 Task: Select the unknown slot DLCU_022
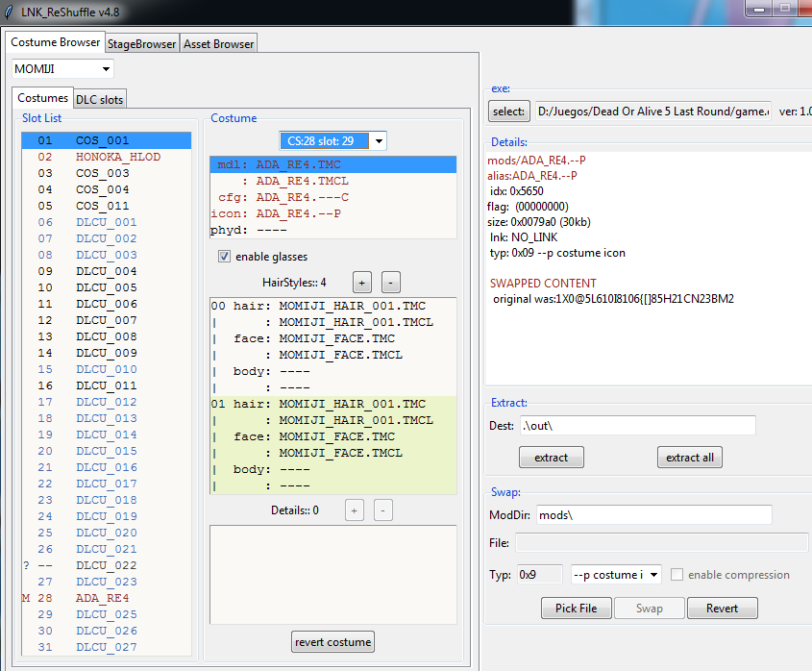click(106, 565)
